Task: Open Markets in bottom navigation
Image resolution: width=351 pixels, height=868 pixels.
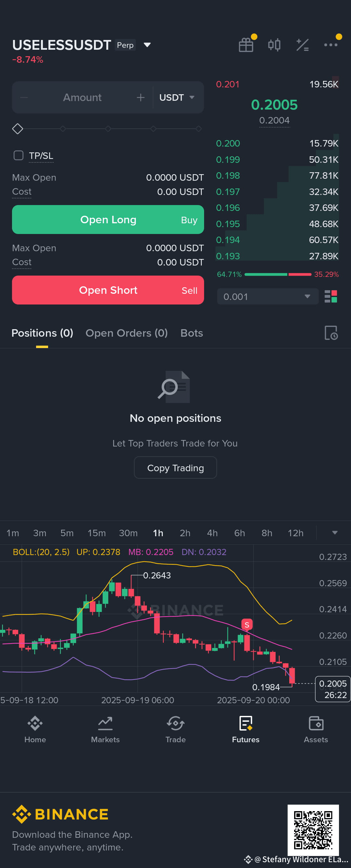Action: pyautogui.click(x=105, y=730)
